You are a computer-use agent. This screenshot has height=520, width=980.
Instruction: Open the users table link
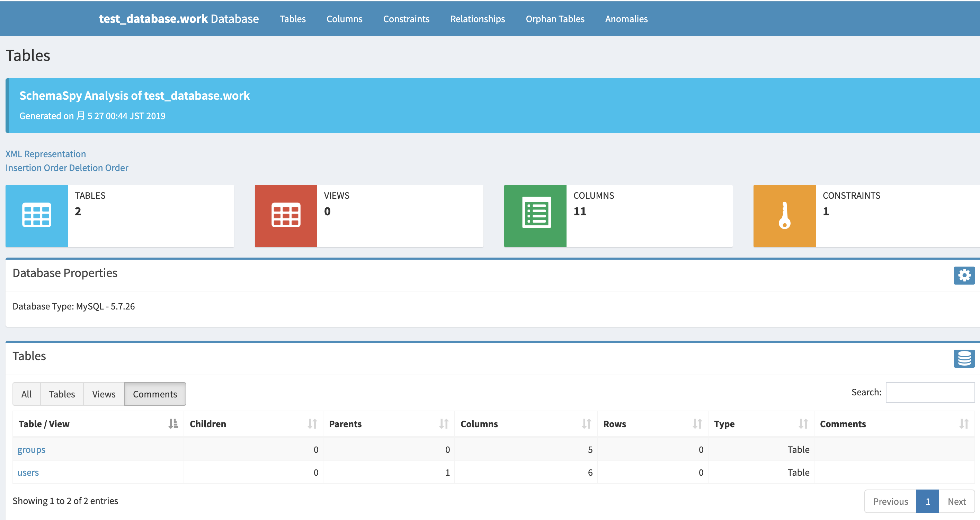pyautogui.click(x=28, y=473)
